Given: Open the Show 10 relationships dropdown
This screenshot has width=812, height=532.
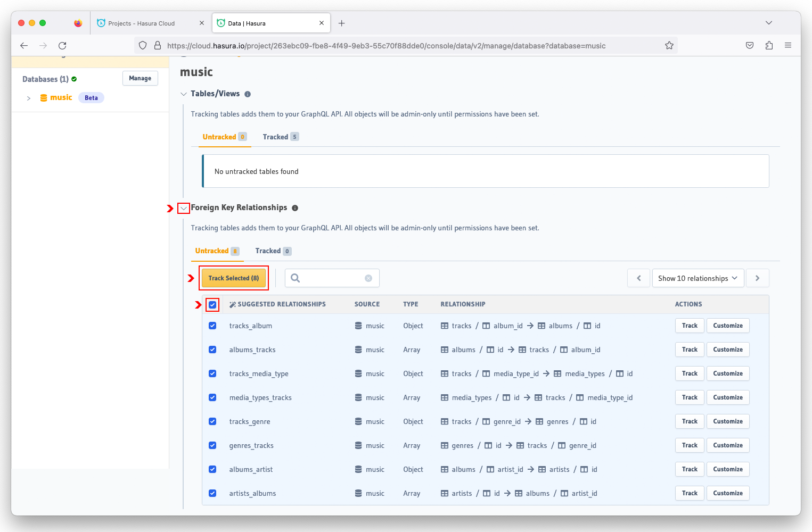Looking at the screenshot, I should (x=698, y=278).
